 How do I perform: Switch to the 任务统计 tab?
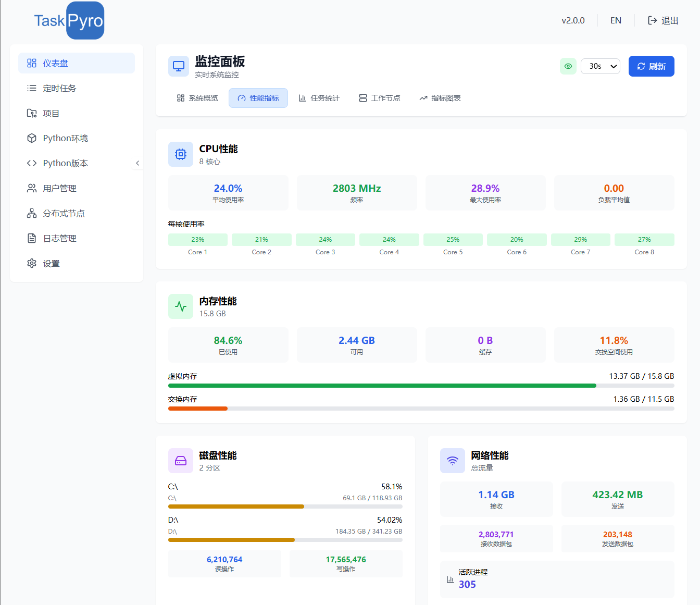(x=319, y=98)
